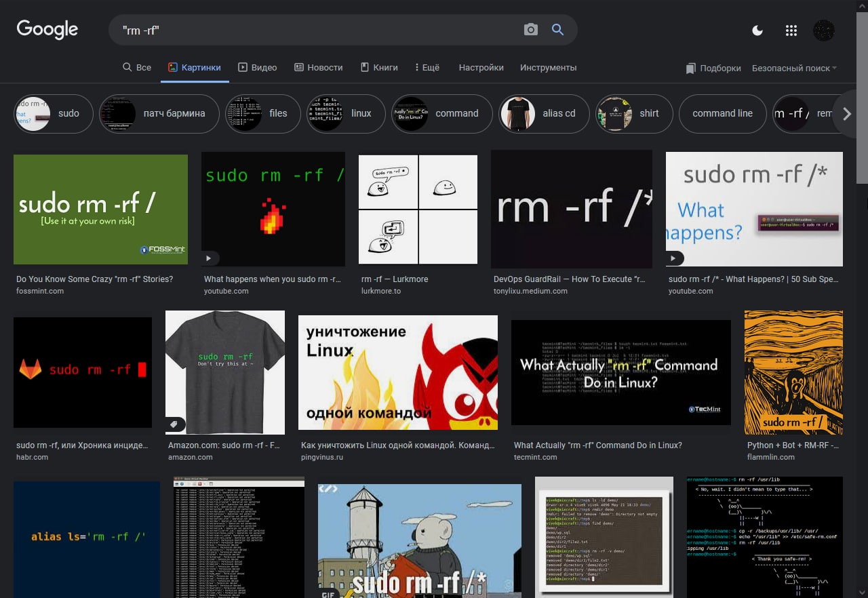
Task: Select the linux suggestion chip
Action: 346,113
